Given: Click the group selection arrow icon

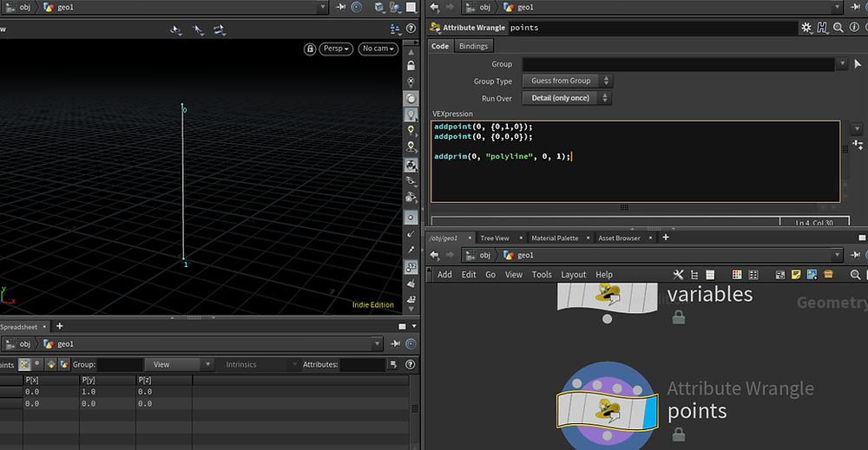Looking at the screenshot, I should 858,64.
